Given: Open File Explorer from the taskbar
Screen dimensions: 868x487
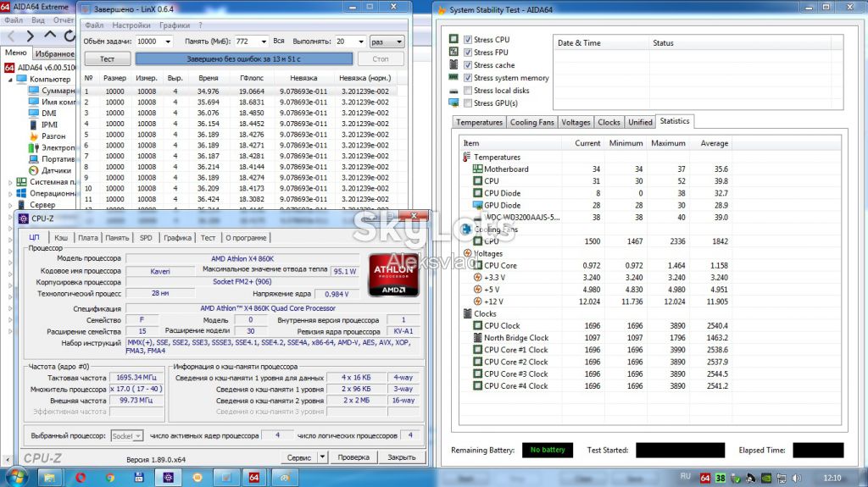Looking at the screenshot, I should click(49, 477).
